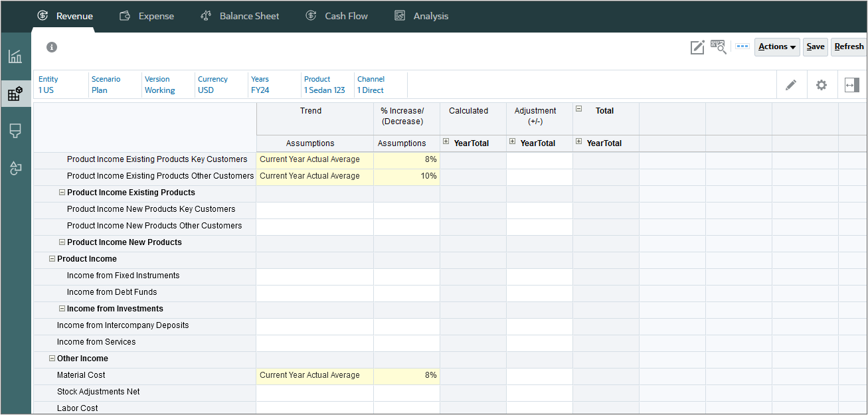Screen dimensions: 868x415
Task: Click the Refresh button
Action: click(x=849, y=46)
